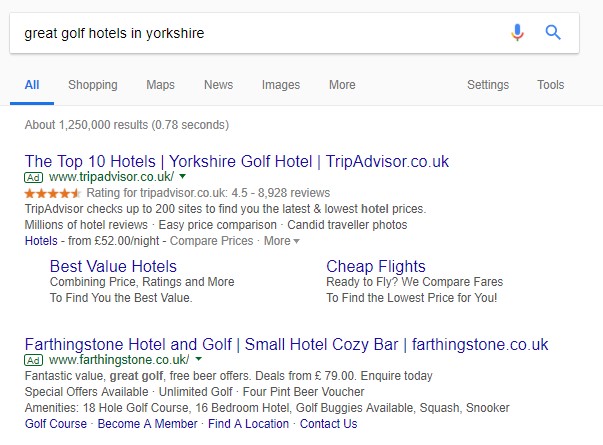Click the voice search microphone icon
Image resolution: width=603 pixels, height=445 pixels.
click(x=518, y=32)
